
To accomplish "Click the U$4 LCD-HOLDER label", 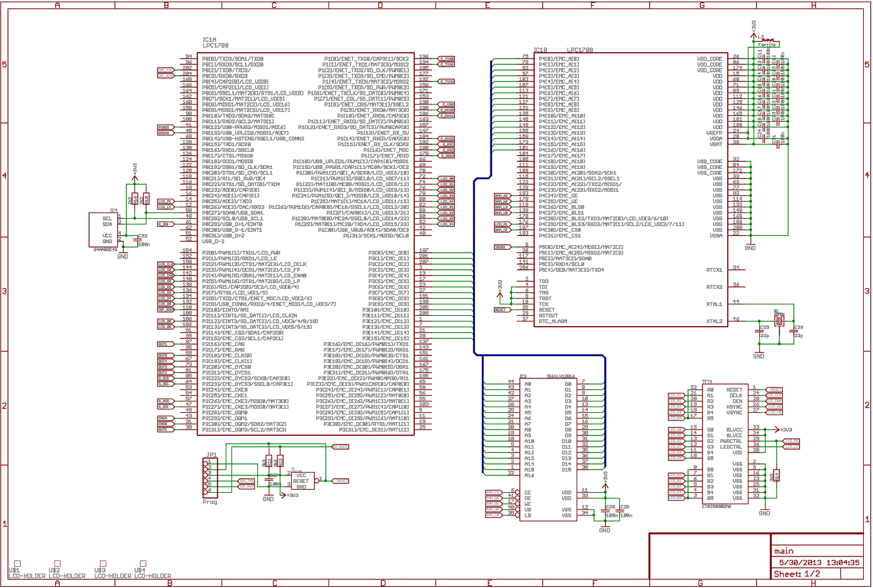I will 153,572.
